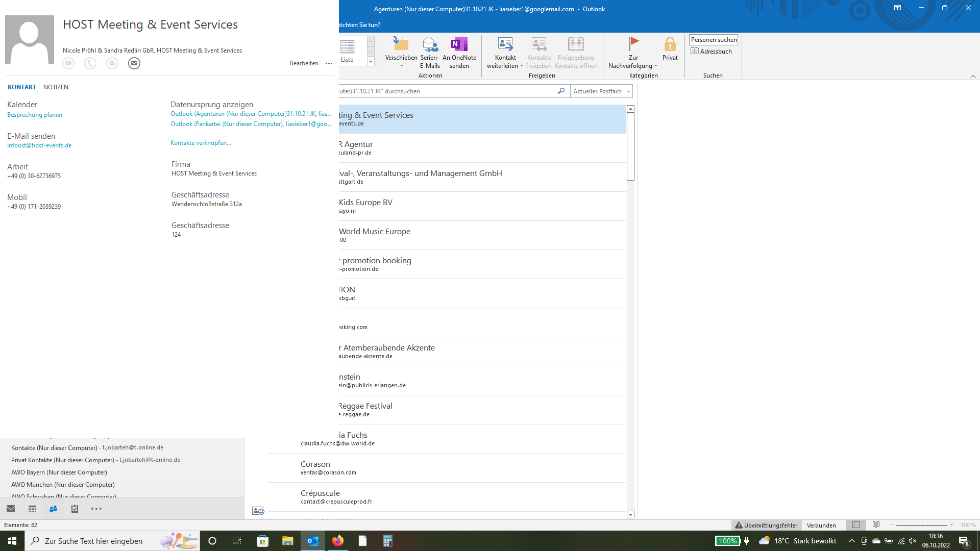Click the phone call icon in contact card
The image size is (980, 551).
(90, 63)
